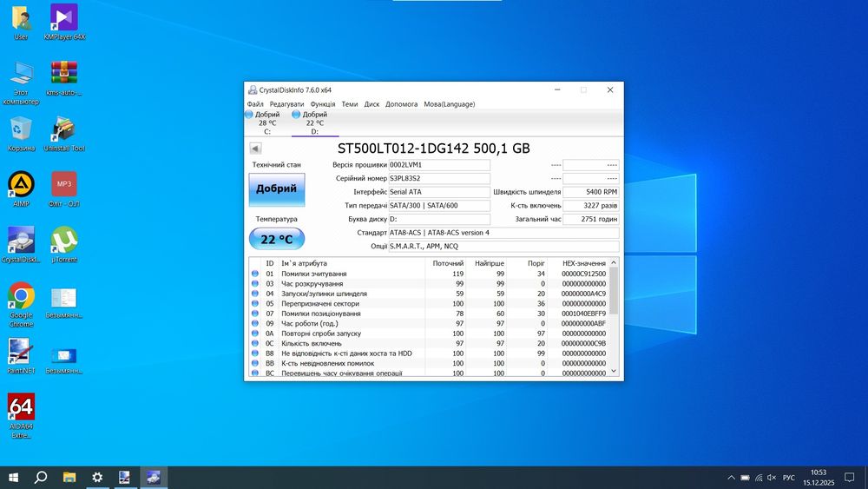Viewport: 868px width, 489px height.
Task: Open the battery status tray icon
Action: [x=745, y=478]
